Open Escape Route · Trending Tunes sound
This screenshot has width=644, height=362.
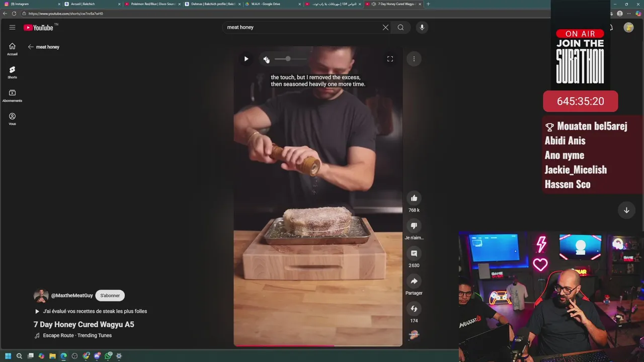(73, 335)
